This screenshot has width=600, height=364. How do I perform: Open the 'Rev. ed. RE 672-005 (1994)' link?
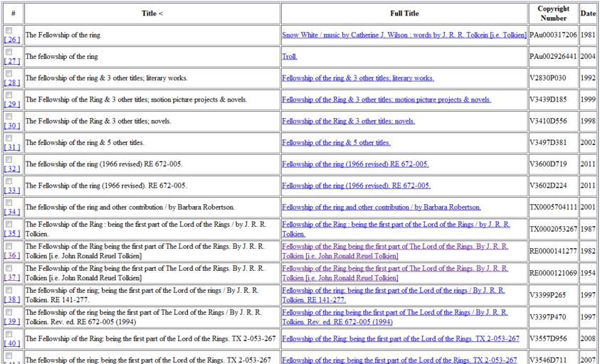click(394, 317)
